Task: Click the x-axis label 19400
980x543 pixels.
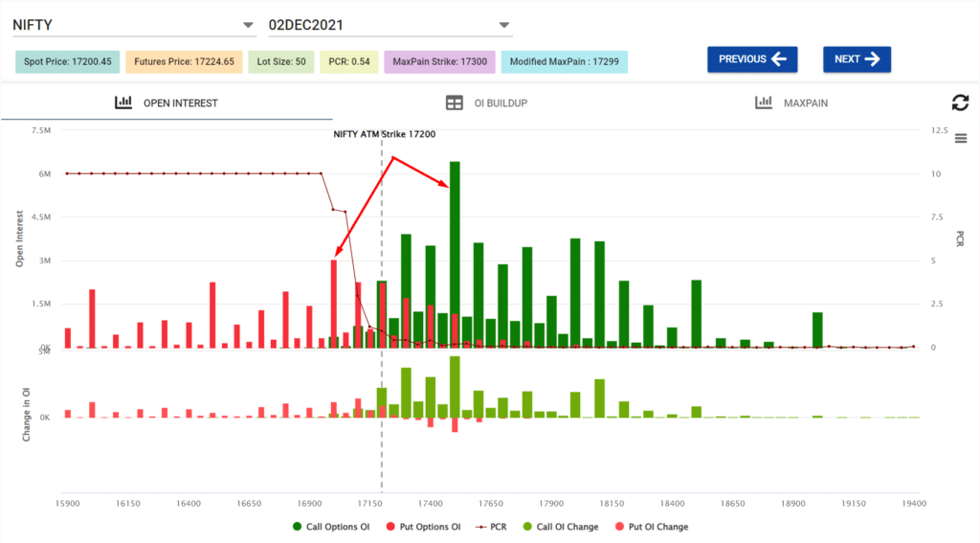Action: (914, 503)
